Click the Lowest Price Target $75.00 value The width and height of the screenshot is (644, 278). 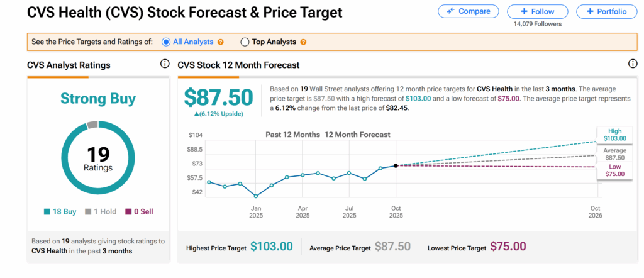[508, 247]
